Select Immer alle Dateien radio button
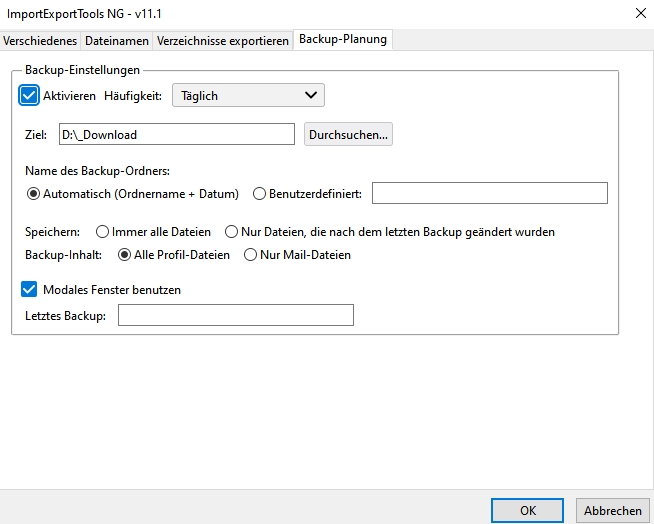Screen dimensions: 654x524 (x=102, y=232)
